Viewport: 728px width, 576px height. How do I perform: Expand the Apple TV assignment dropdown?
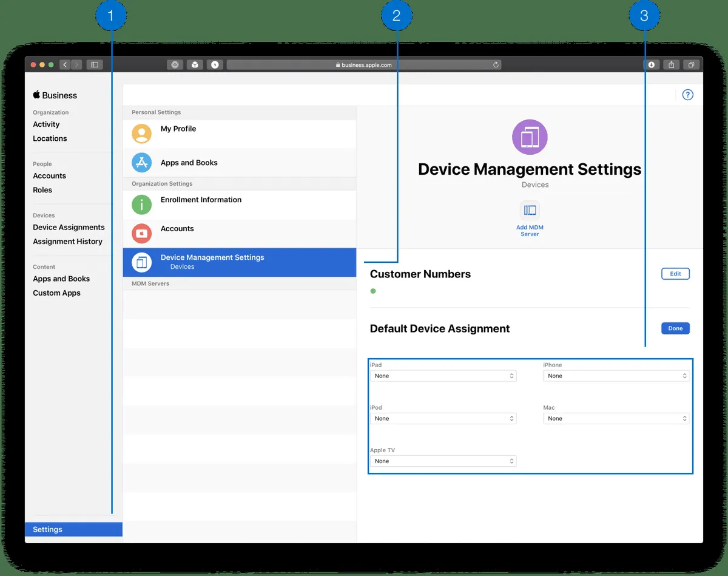click(x=443, y=461)
